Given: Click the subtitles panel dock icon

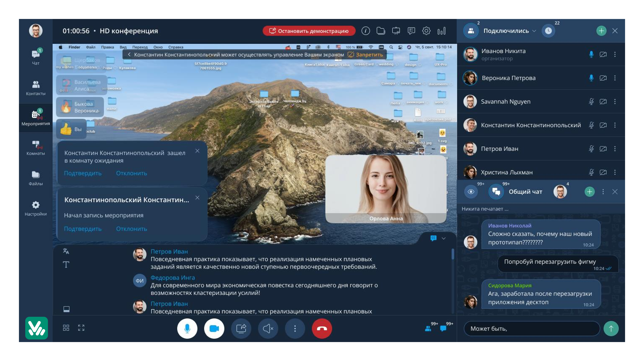Looking at the screenshot, I should tap(66, 309).
